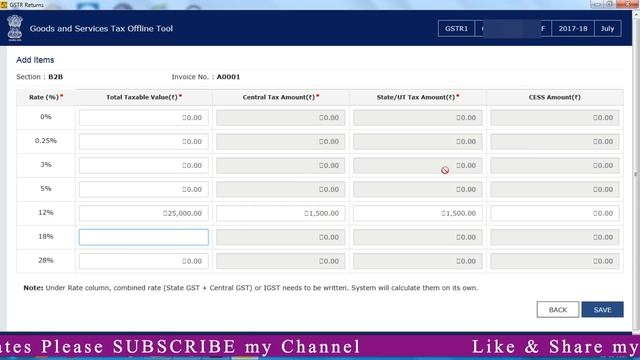The width and height of the screenshot is (640, 360).
Task: Click the 0.25% Total Taxable Value field
Action: click(144, 141)
